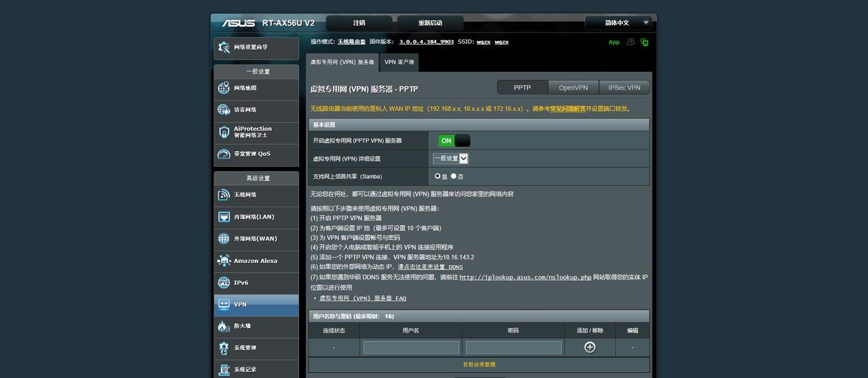Click the 连线状态 column header
The height and width of the screenshot is (378, 868).
[x=334, y=331]
